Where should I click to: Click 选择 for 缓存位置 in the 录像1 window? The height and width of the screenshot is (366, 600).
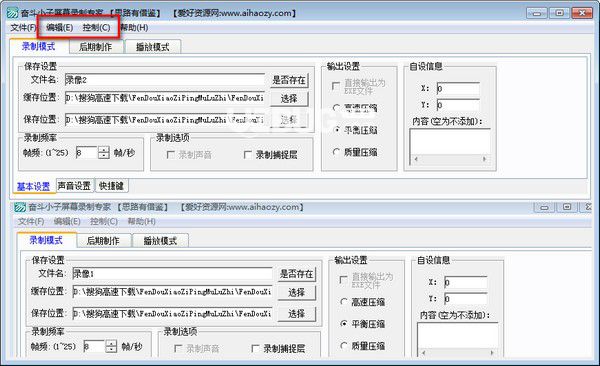click(x=297, y=292)
